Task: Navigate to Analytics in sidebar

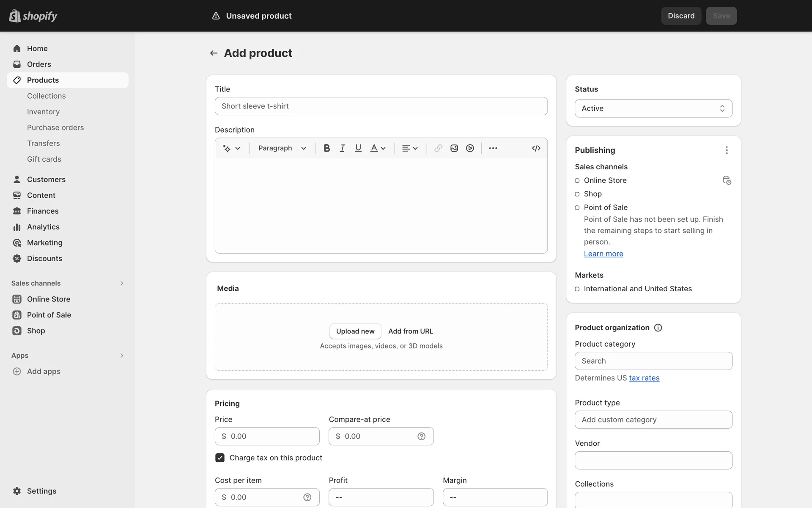Action: pos(43,227)
